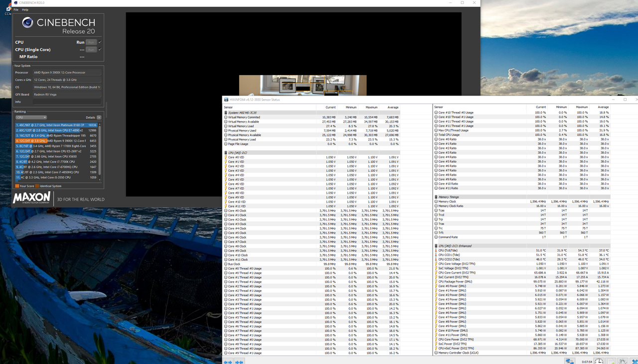
Task: Click the Core #0 VID voltage icon
Action: pyautogui.click(x=226, y=157)
